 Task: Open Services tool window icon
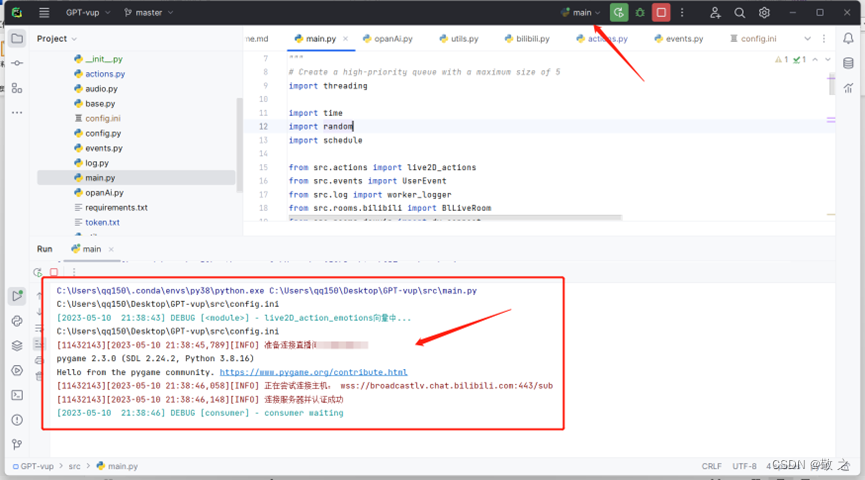[x=17, y=370]
